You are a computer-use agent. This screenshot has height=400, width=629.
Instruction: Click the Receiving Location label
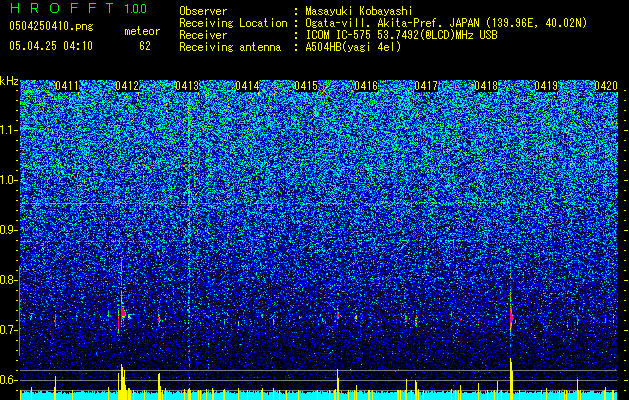click(x=233, y=23)
